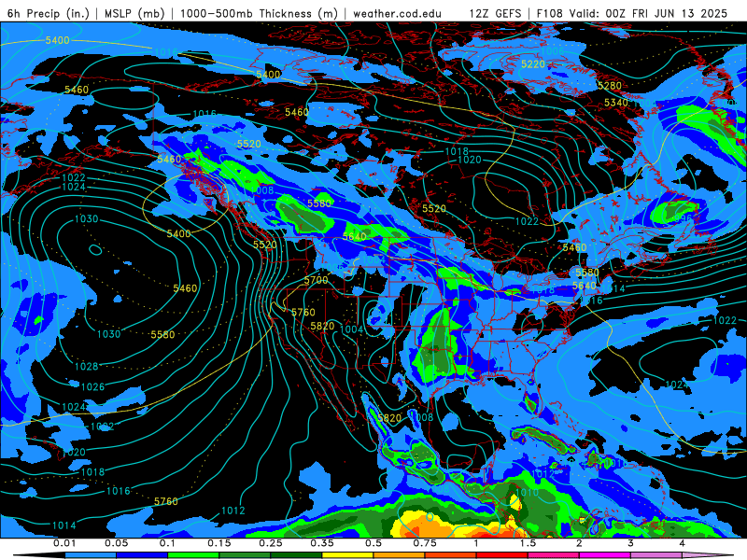
Task: Click the 0.5 legend value
Action: tap(373, 543)
